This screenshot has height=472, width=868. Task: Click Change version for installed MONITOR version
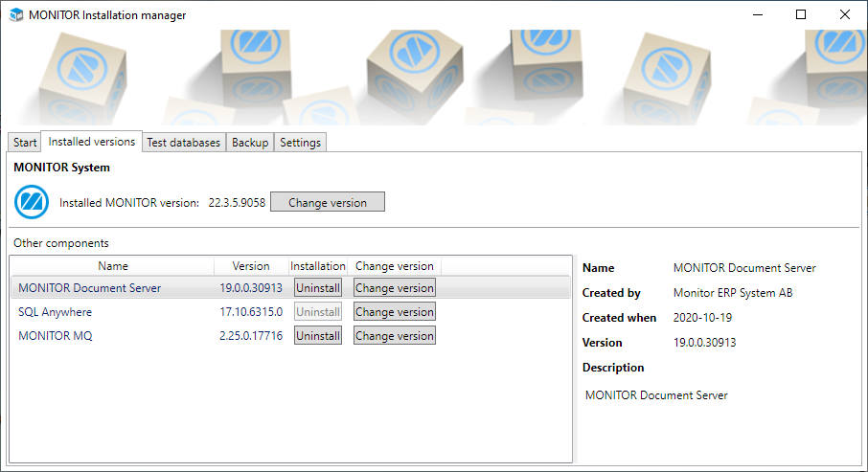327,202
